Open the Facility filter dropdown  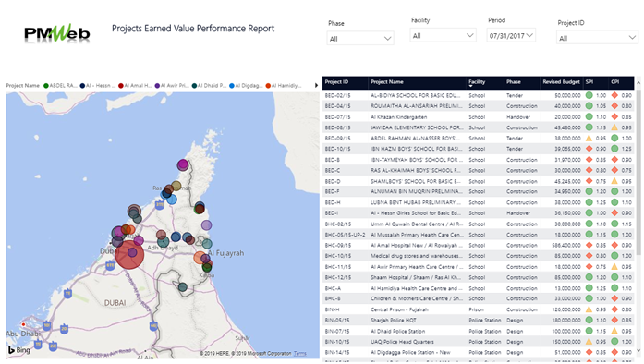point(443,36)
